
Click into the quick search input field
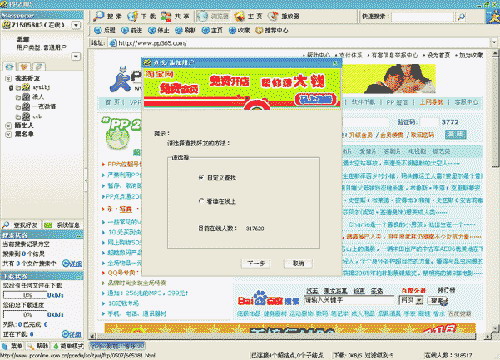(x=423, y=16)
